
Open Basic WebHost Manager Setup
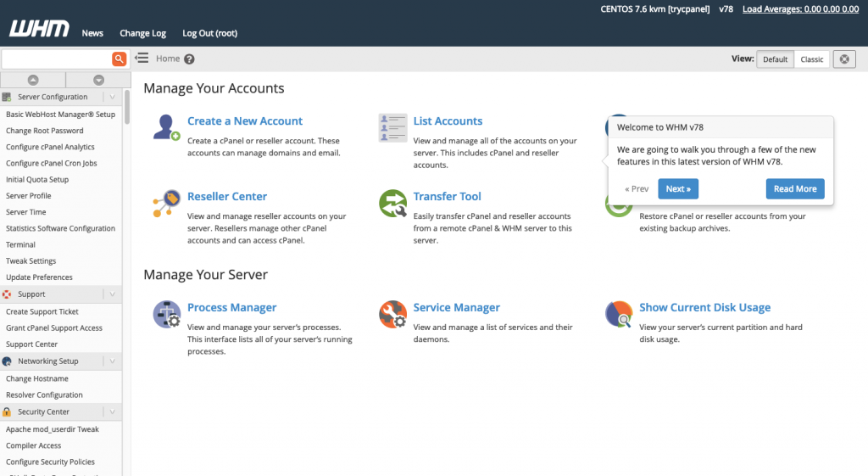click(60, 115)
